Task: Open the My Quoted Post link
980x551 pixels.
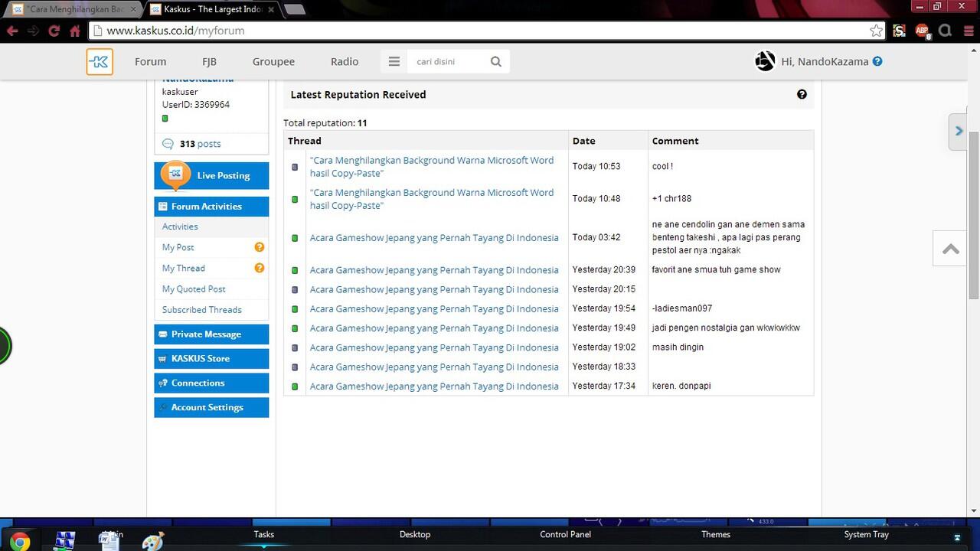Action: [194, 289]
